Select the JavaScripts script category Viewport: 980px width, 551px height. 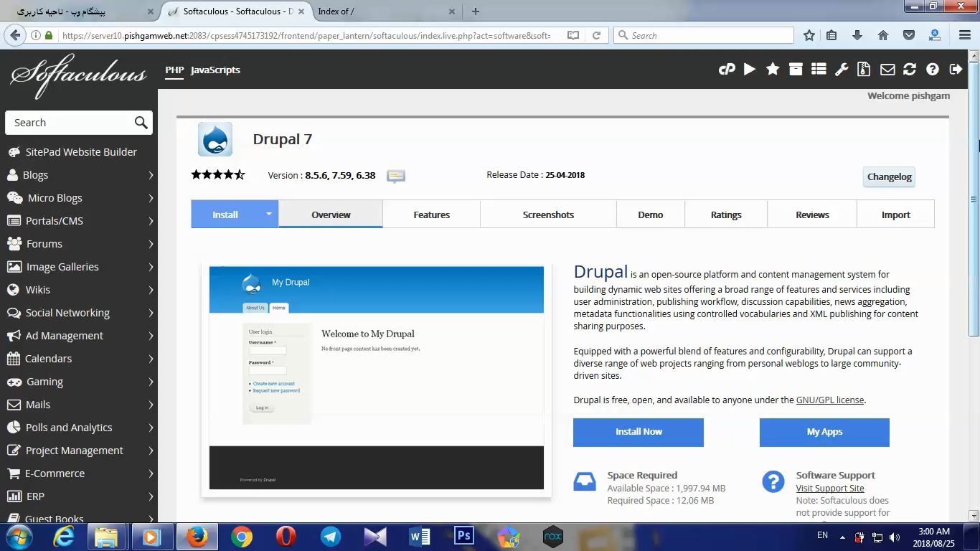click(x=215, y=70)
